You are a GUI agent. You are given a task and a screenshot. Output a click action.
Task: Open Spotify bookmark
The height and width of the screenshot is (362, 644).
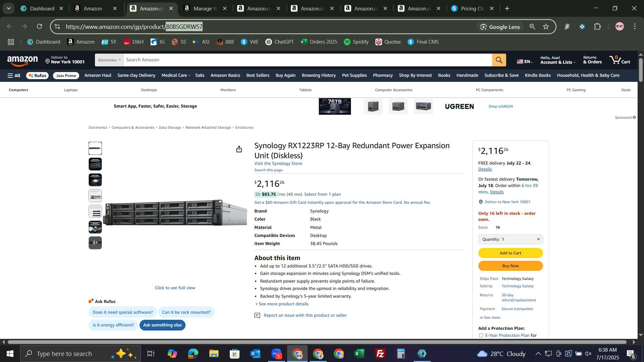(x=356, y=42)
